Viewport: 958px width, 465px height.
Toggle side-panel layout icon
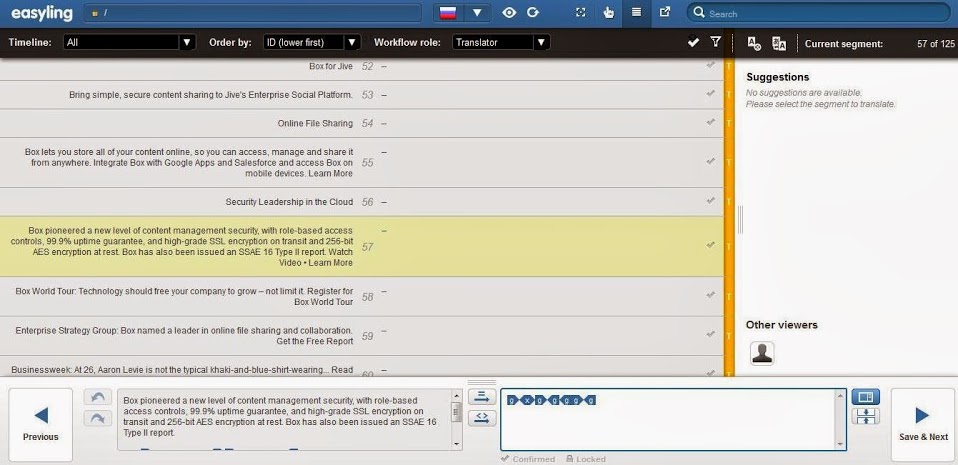click(866, 397)
